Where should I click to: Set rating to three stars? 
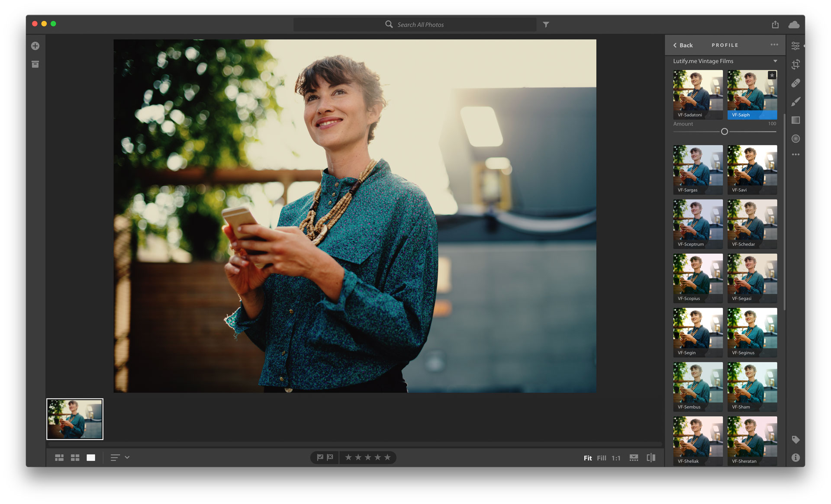coord(368,457)
